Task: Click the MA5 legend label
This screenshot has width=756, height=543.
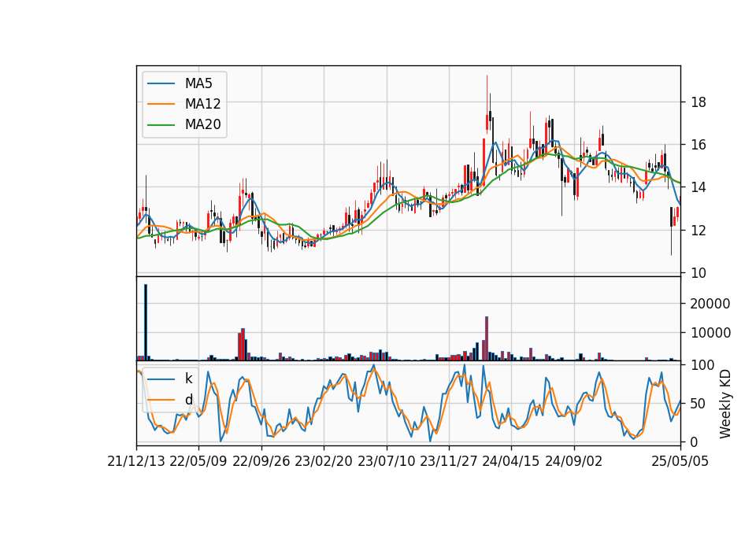Action: click(198, 83)
